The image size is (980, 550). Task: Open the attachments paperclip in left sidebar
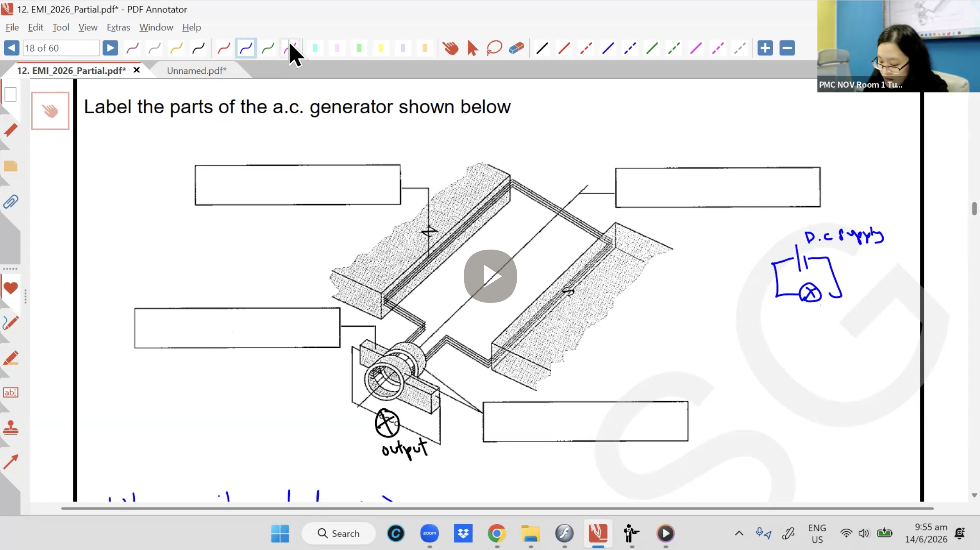pyautogui.click(x=10, y=202)
